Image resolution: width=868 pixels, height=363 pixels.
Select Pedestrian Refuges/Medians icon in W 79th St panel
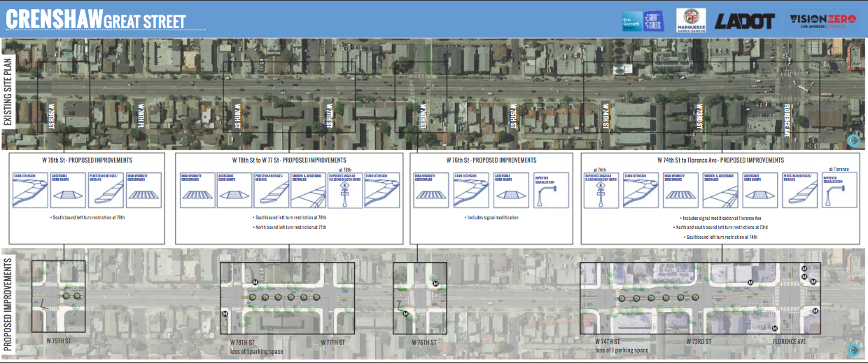coord(106,191)
